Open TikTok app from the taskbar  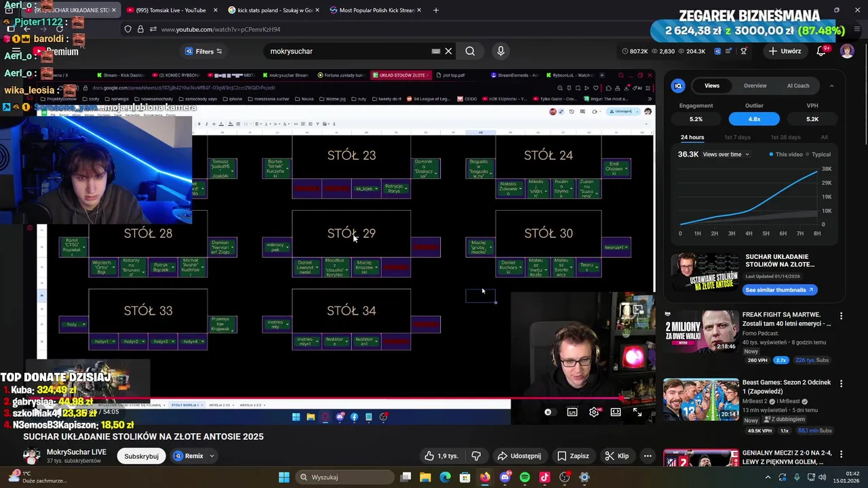(x=545, y=477)
